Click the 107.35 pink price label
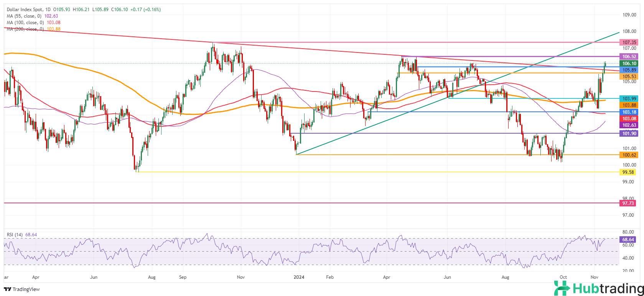The image size is (644, 296). coord(629,43)
